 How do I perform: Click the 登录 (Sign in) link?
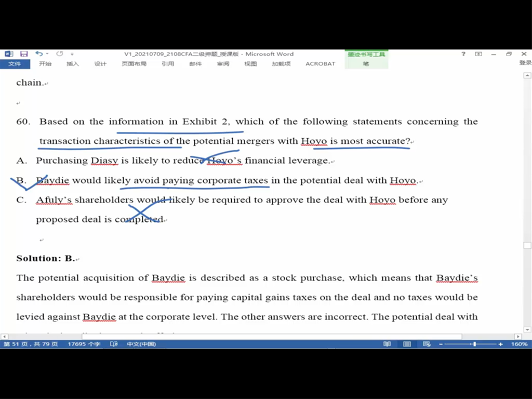tap(525, 63)
